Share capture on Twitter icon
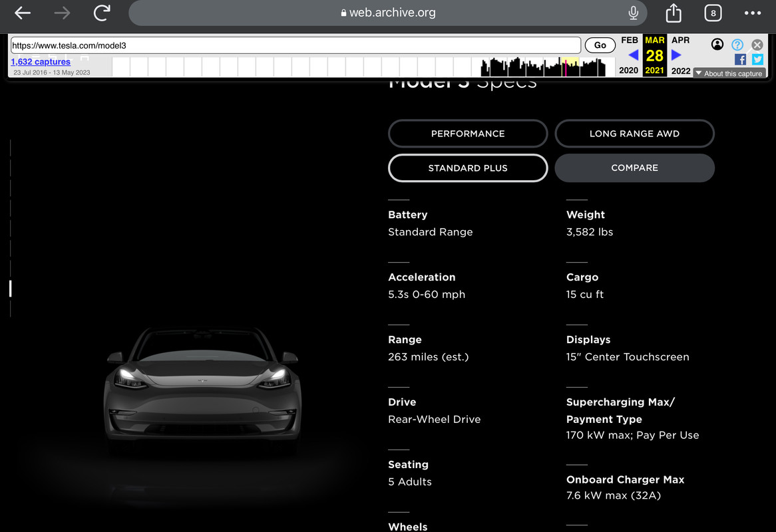Screen dimensions: 776x532 tap(757, 60)
